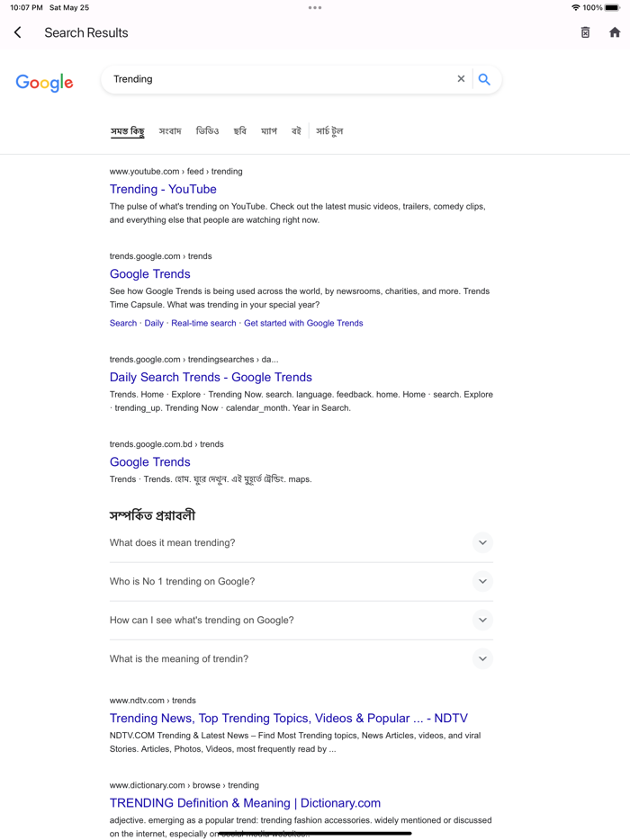Screen dimensions: 630x840
Task: Open the ছবি (Images) tab
Action: (239, 130)
